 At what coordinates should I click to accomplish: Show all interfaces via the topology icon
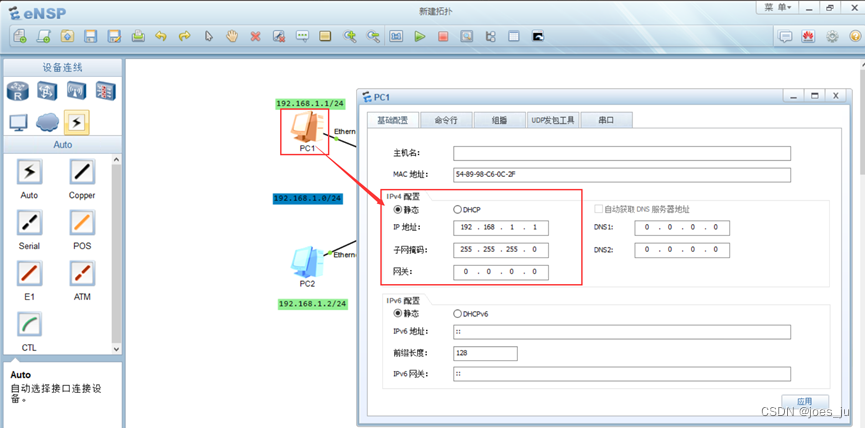click(490, 36)
